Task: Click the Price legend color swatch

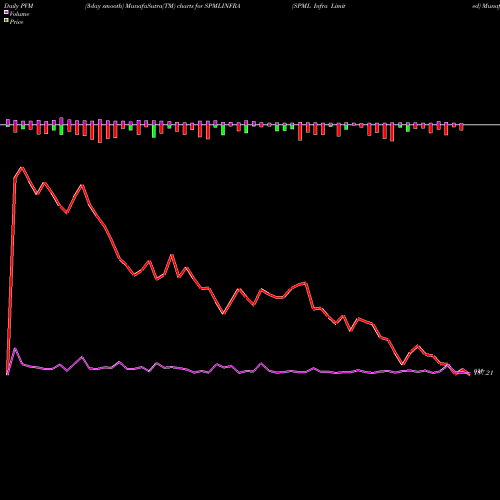Action: coord(6,21)
